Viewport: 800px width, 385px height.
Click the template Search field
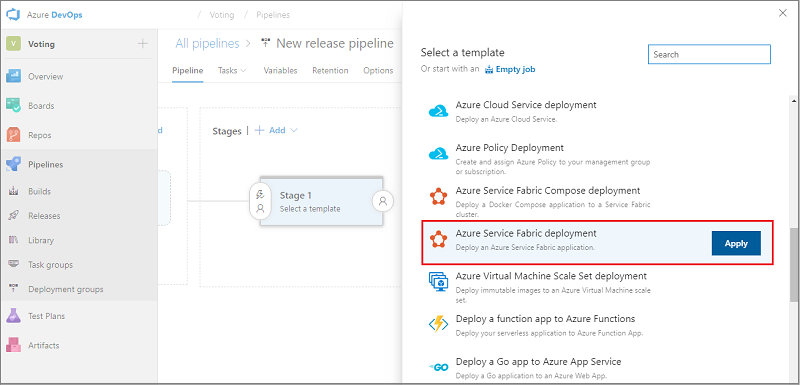pos(709,55)
